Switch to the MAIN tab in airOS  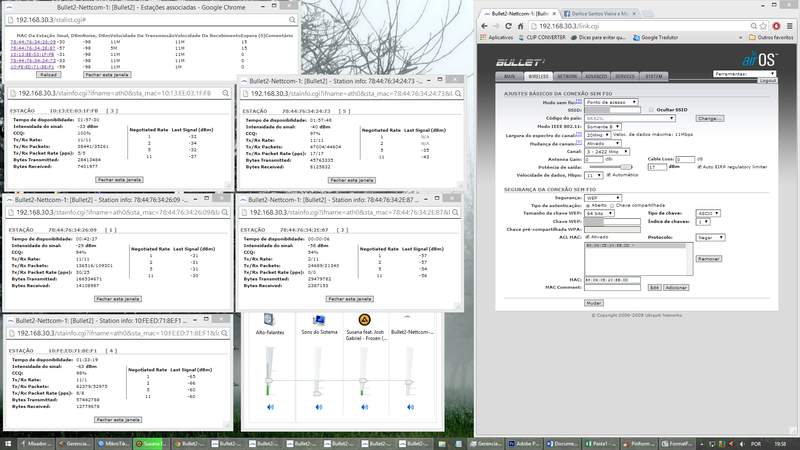tap(510, 77)
